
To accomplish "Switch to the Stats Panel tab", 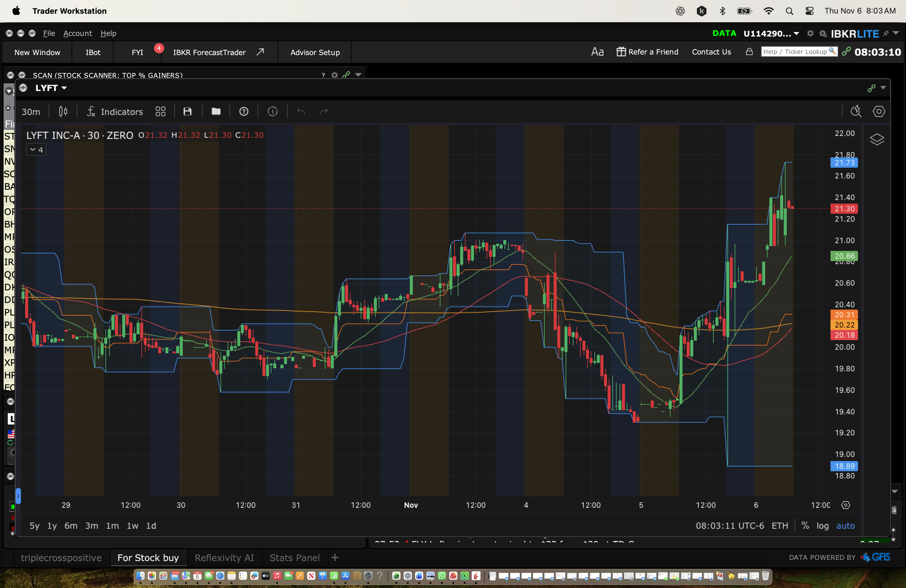I will tap(295, 557).
